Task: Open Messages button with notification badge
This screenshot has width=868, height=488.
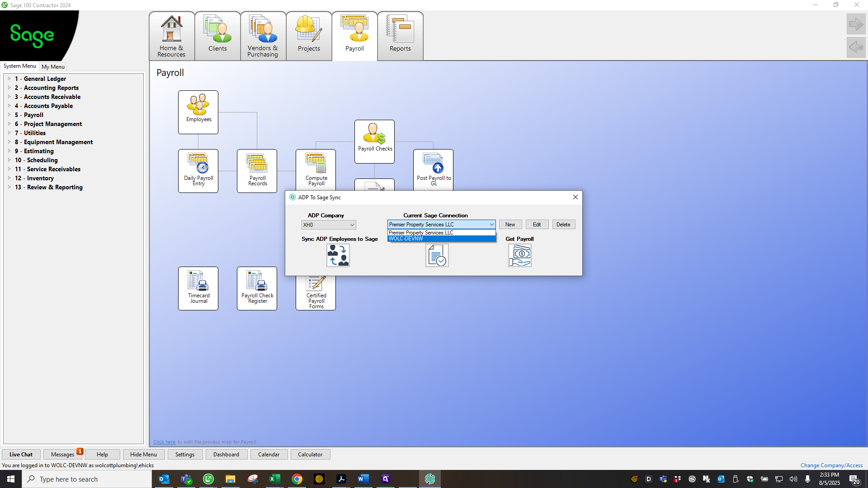Action: point(62,455)
